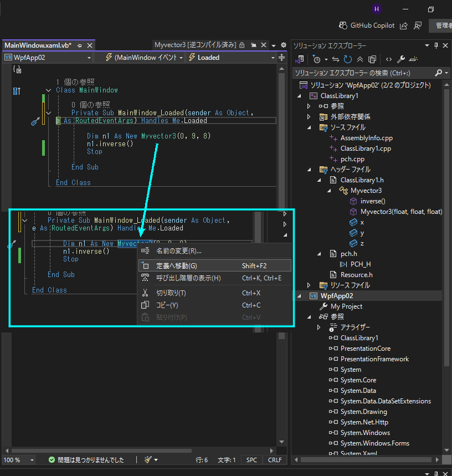Toggle keep open on Myvector3 preview tab
The height and width of the screenshot is (476, 452).
click(x=254, y=45)
